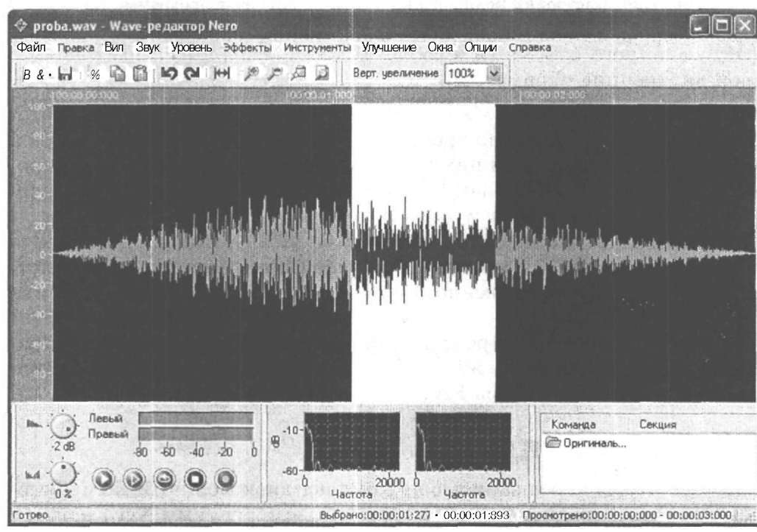Screen dimensions: 757x532
Task: Open the Файл menu
Action: click(x=31, y=47)
